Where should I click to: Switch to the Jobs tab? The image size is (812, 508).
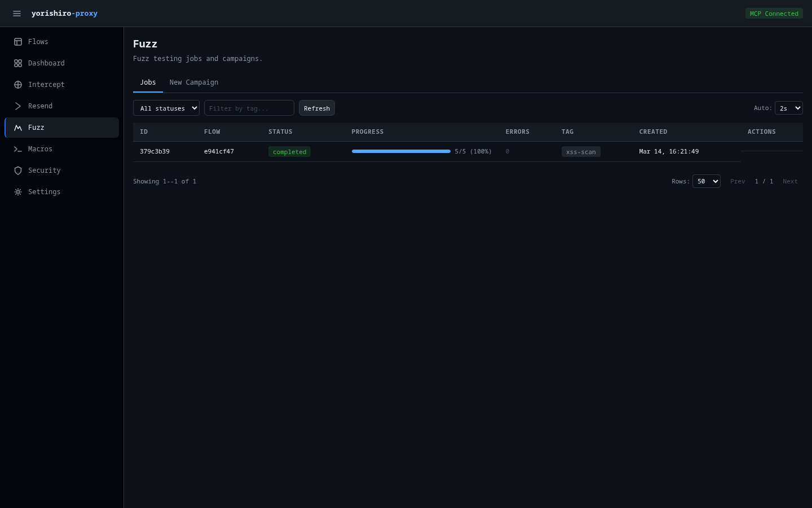[148, 82]
